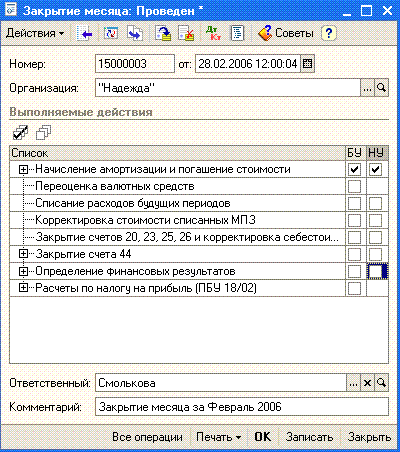
Task: Check БУ for Переоценка валютных средств
Action: click(354, 186)
